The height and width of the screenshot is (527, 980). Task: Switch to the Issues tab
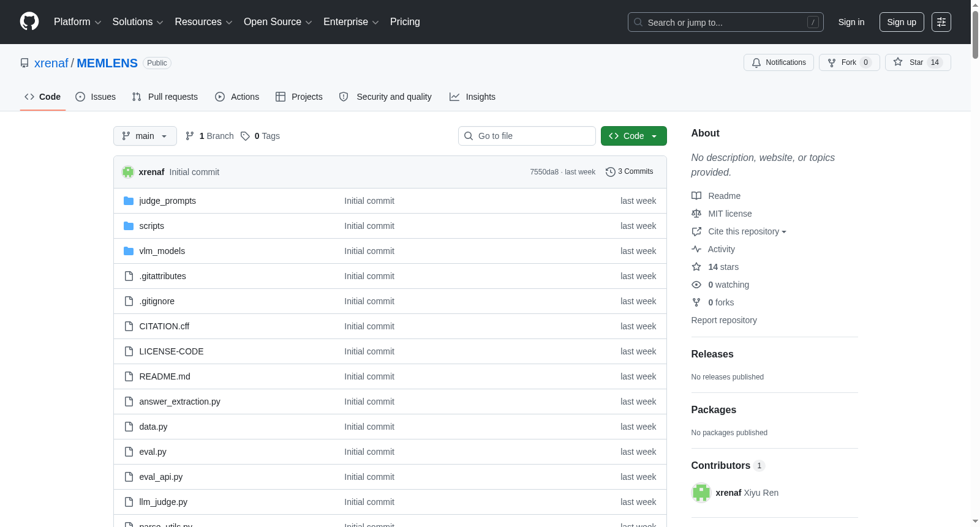[x=96, y=97]
